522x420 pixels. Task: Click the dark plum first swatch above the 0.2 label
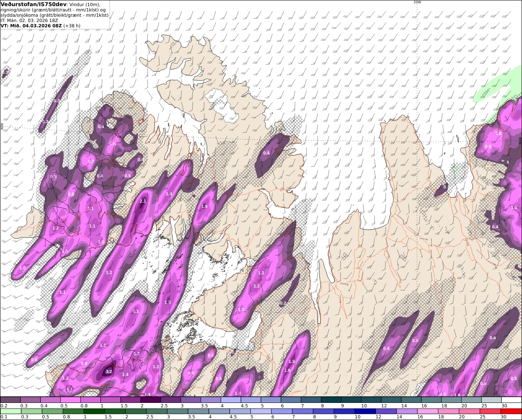point(10,400)
